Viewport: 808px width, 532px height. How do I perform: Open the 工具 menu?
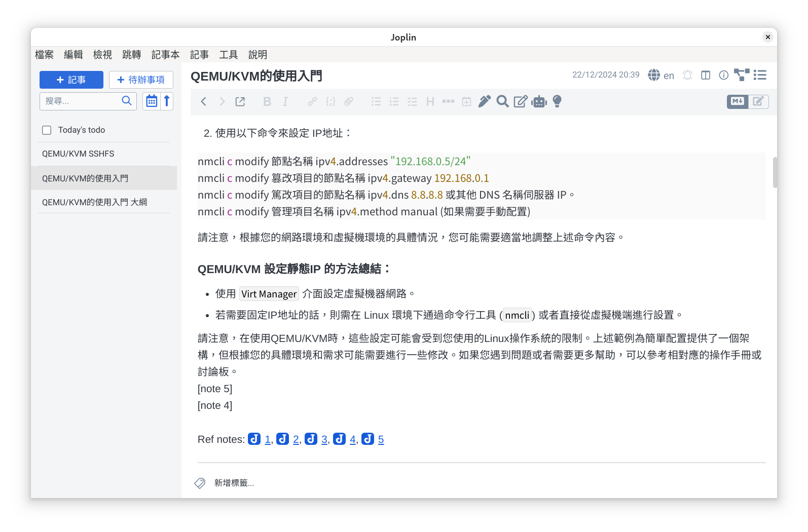pos(229,55)
